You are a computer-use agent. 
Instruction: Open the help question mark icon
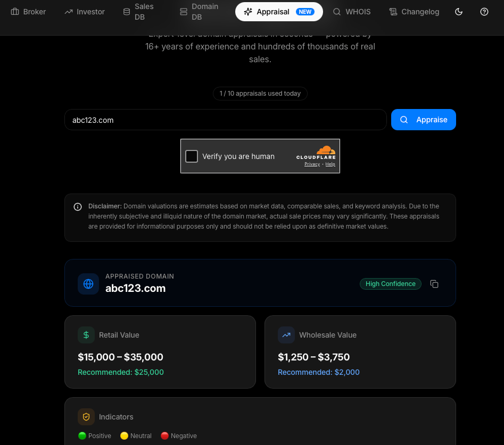pos(484,12)
